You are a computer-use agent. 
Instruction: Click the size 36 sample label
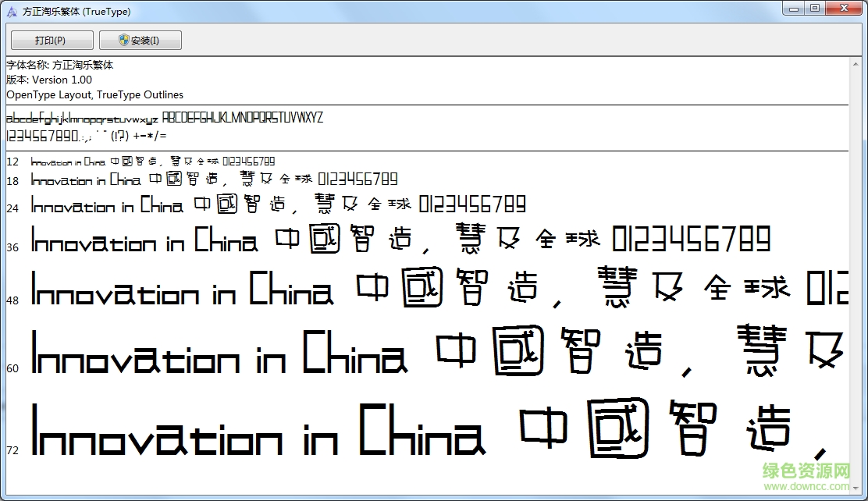(x=12, y=247)
